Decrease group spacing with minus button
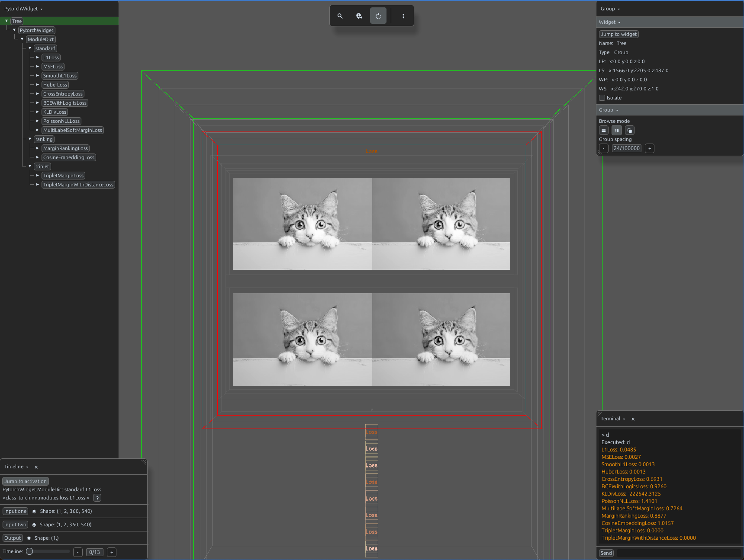Screen dimensions: 744x560 coord(604,148)
